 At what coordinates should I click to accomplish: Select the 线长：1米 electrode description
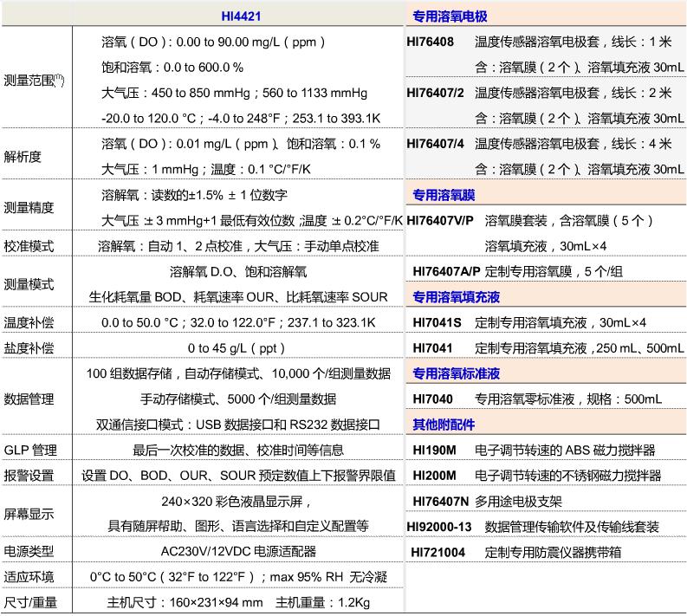click(x=574, y=42)
